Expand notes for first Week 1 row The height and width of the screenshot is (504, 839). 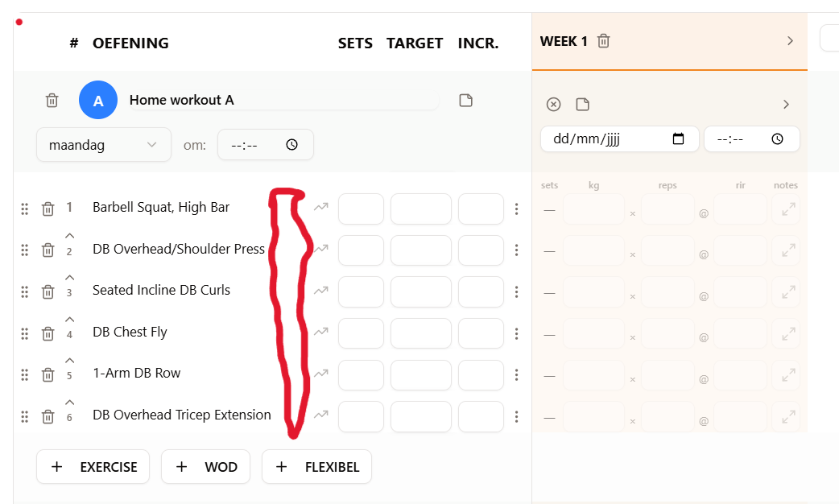tap(788, 209)
